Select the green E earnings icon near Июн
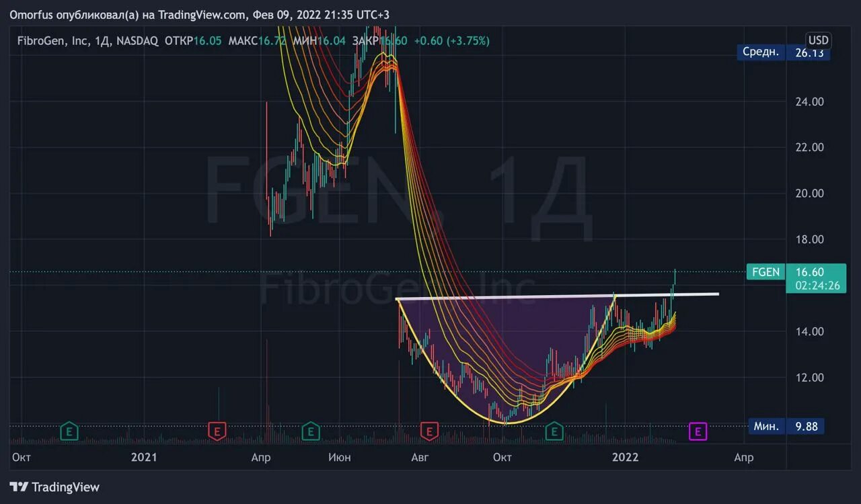 coord(311,431)
